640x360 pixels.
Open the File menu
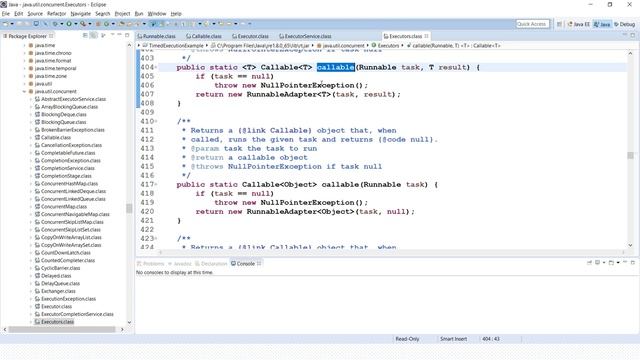6,13
